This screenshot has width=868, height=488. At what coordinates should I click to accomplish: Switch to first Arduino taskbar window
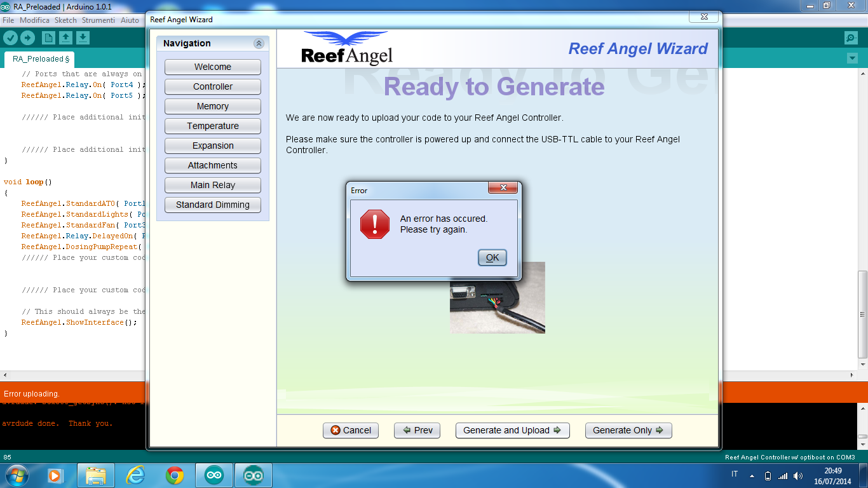pos(214,475)
